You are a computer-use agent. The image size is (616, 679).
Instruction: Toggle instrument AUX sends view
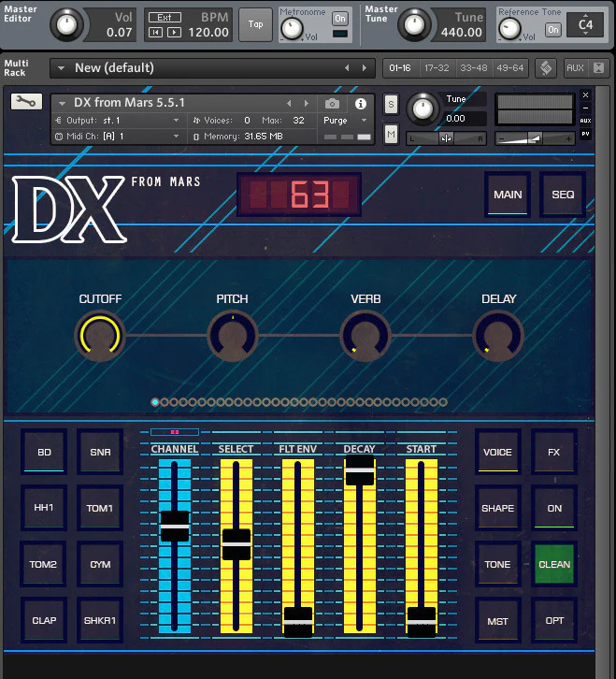pos(586,121)
